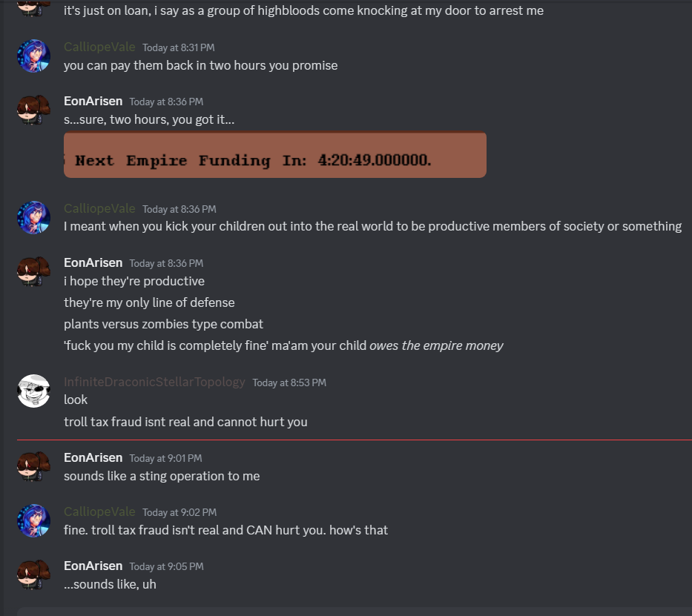The width and height of the screenshot is (692, 616).
Task: Click the 'Today at 9:02 PM' timestamp
Action: [x=179, y=512]
